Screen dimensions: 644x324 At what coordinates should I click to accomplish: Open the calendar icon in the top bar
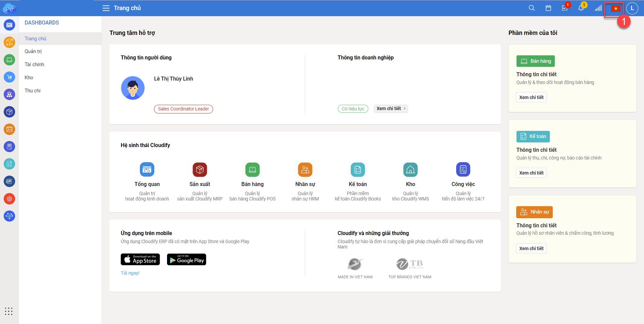click(548, 8)
